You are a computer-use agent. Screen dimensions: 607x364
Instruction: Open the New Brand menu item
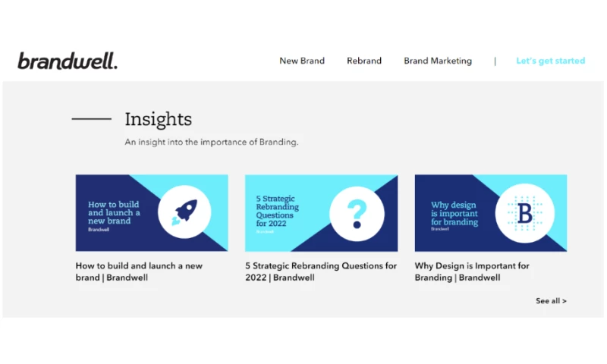[302, 61]
